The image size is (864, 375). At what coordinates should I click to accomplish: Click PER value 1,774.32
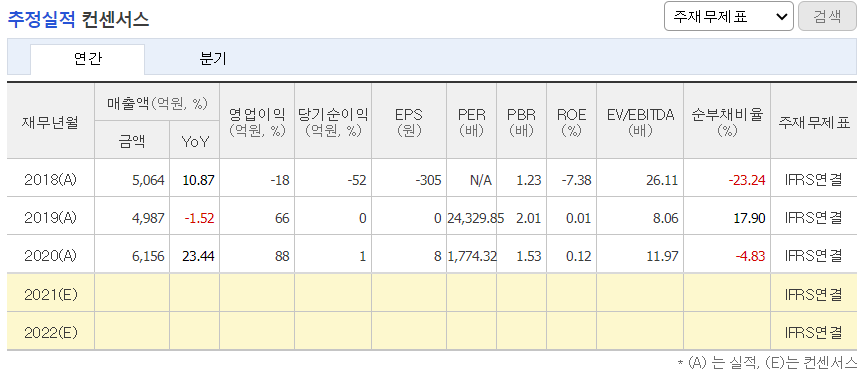coord(472,256)
